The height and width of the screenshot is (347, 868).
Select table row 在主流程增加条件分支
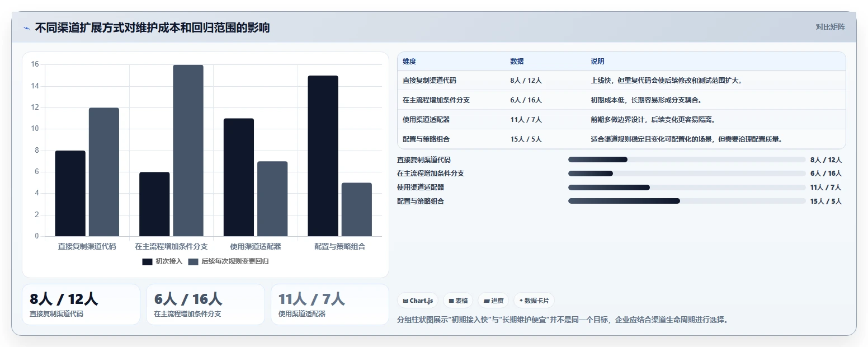tap(621, 100)
